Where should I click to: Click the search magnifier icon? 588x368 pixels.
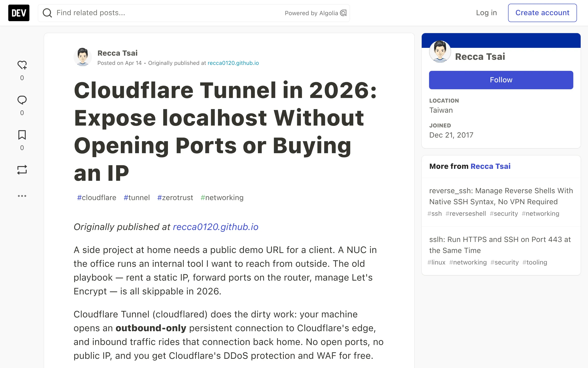[x=47, y=13]
